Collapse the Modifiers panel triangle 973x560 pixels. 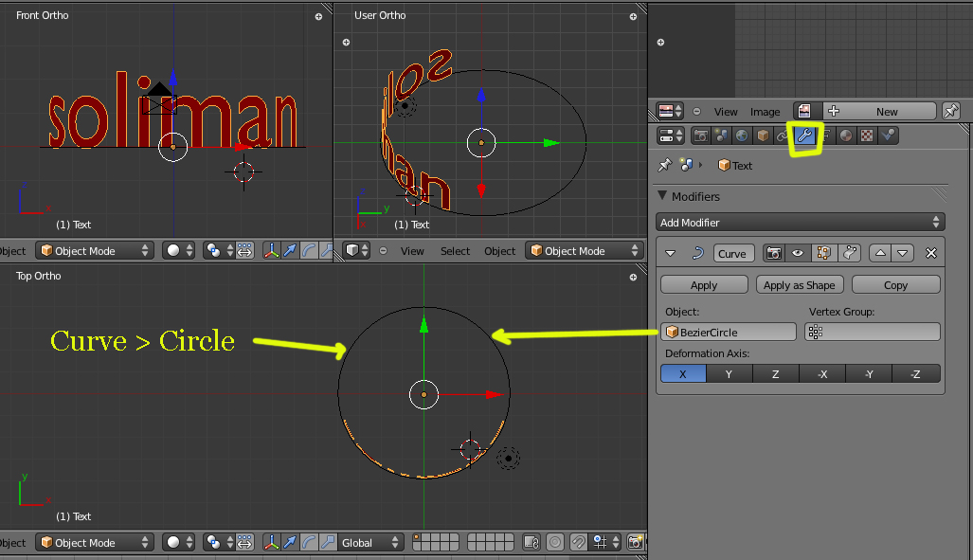click(662, 195)
